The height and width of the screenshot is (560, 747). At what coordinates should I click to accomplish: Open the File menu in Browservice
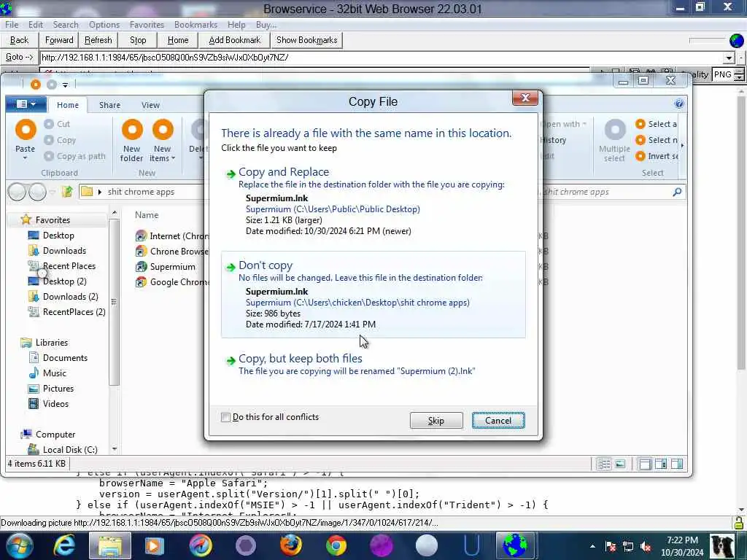tap(12, 25)
